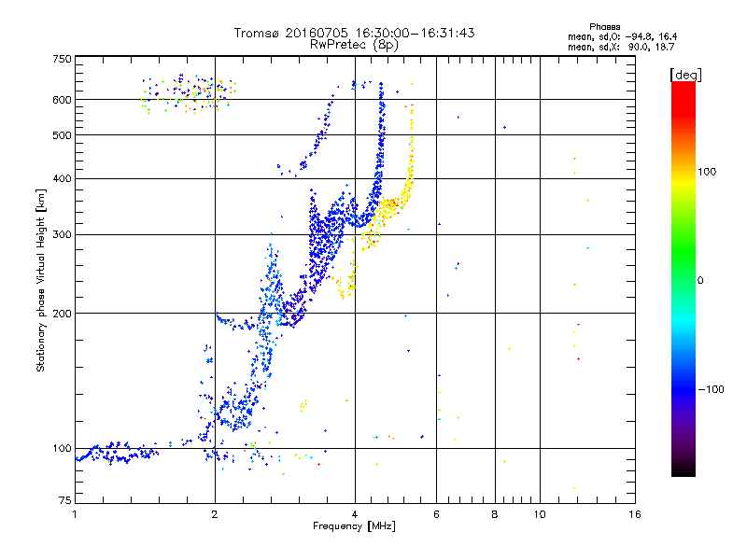Click the 'RwPretec (8p)' subtitle
The image size is (747, 560).
click(354, 45)
